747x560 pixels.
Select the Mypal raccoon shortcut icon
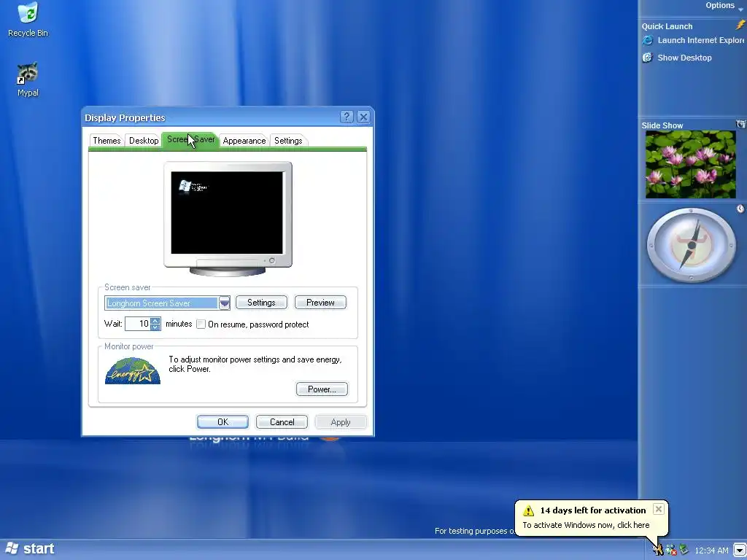[x=28, y=74]
